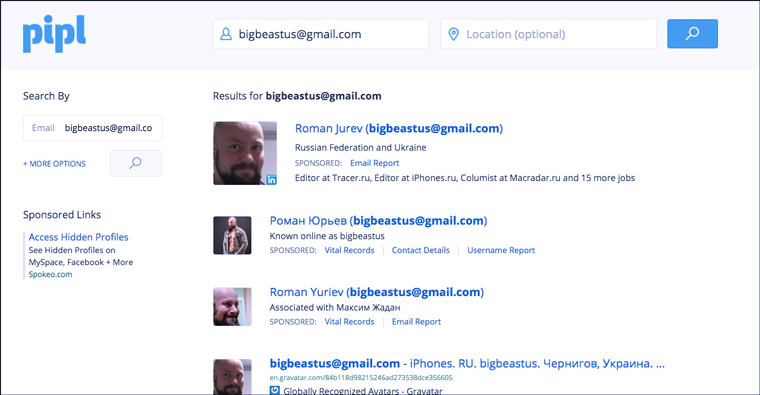
Task: Click the 'Search By' heading
Action: [x=46, y=96]
